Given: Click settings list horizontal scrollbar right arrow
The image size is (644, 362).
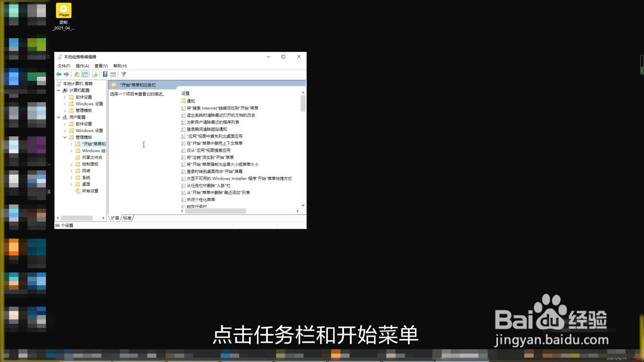Looking at the screenshot, I should click(x=297, y=211).
